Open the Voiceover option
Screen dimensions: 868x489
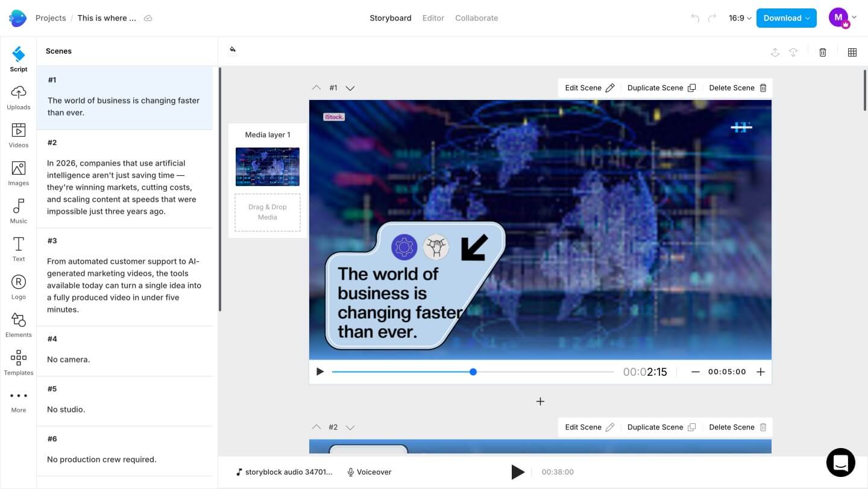[x=370, y=472]
